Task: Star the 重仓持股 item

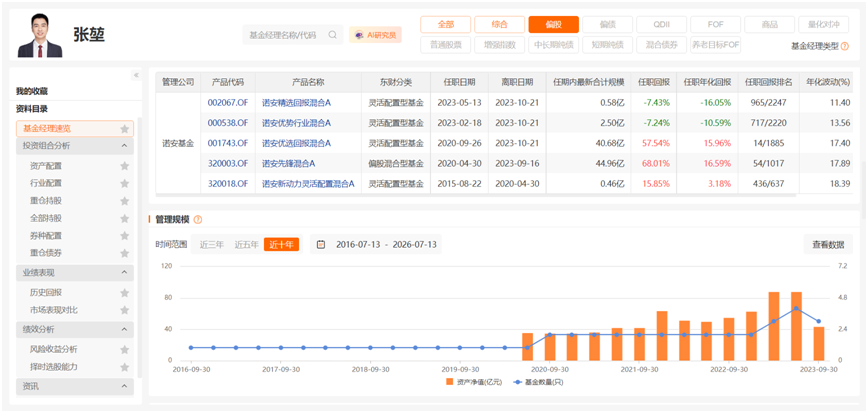Action: [125, 200]
